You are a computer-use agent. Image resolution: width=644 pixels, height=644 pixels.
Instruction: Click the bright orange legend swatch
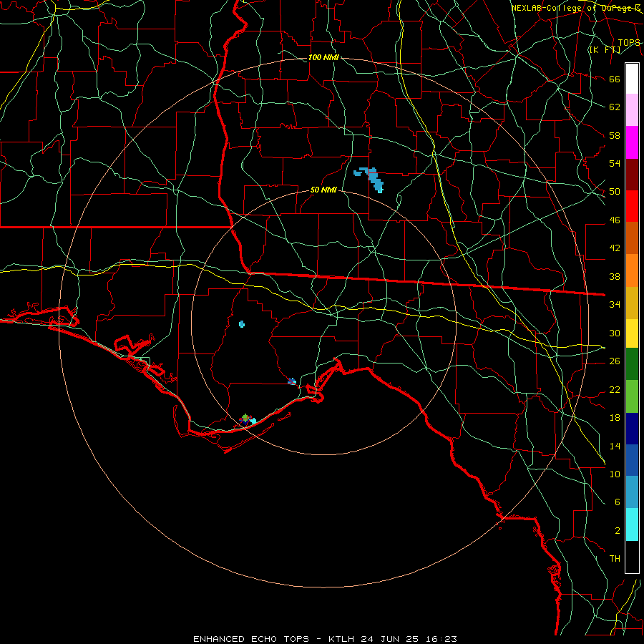(632, 270)
